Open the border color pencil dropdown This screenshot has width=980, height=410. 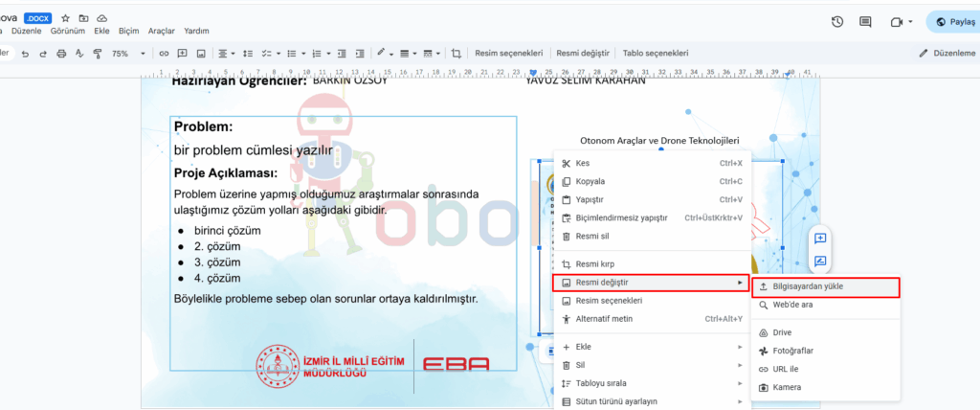(x=385, y=54)
